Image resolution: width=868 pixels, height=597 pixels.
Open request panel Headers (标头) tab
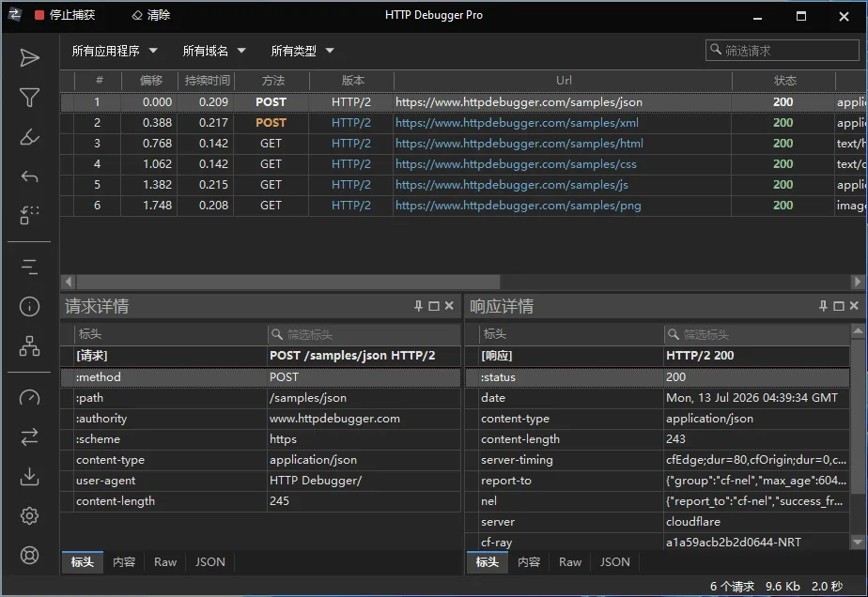point(82,562)
